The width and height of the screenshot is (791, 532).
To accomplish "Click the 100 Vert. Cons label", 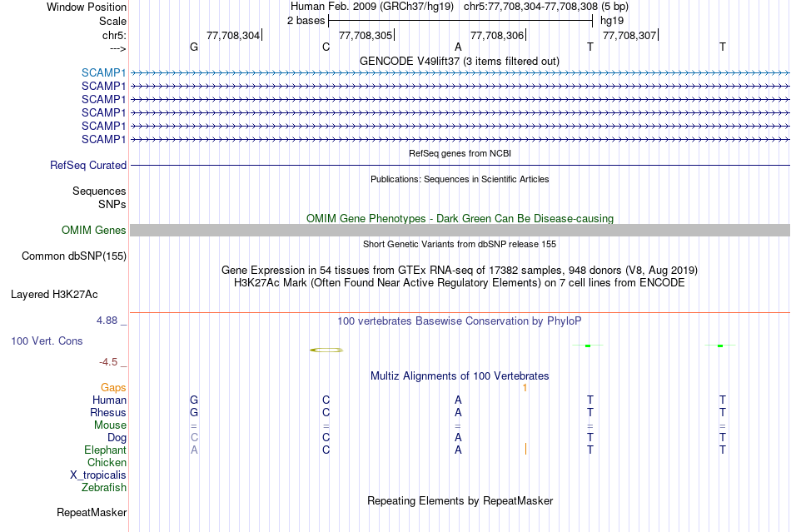I will [47, 341].
